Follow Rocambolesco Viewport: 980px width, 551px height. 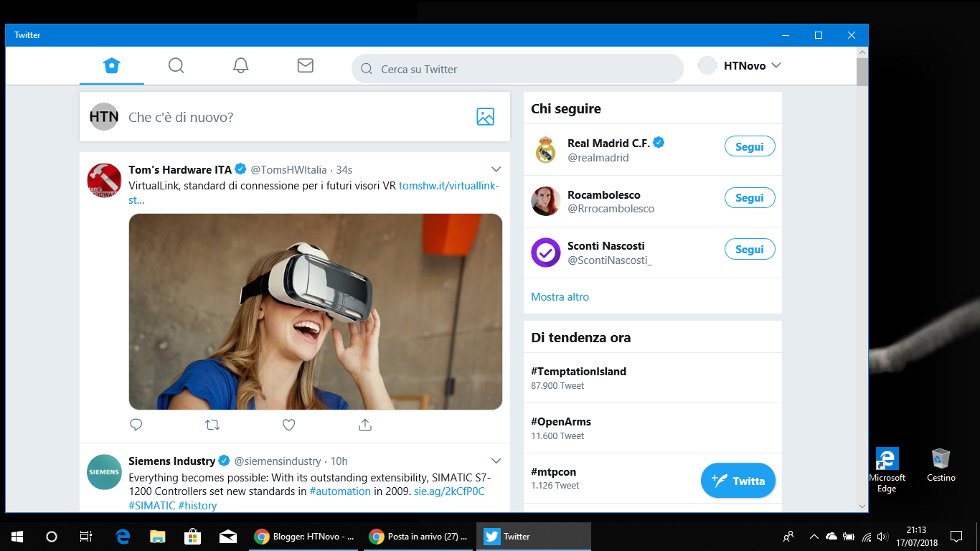[750, 198]
